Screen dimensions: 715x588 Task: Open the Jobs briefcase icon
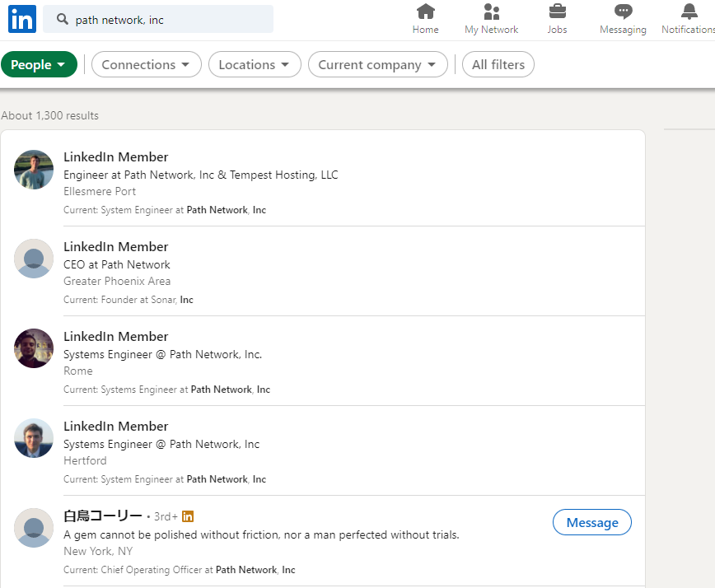point(557,12)
